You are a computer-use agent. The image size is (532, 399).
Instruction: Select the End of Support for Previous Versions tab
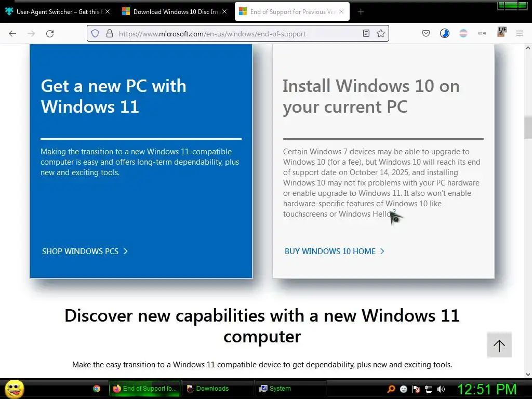click(x=292, y=11)
